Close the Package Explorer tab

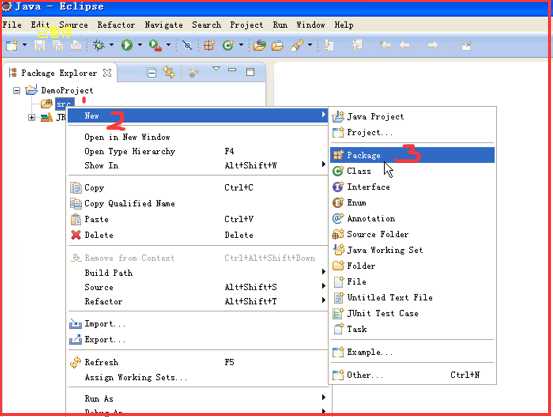[x=107, y=73]
